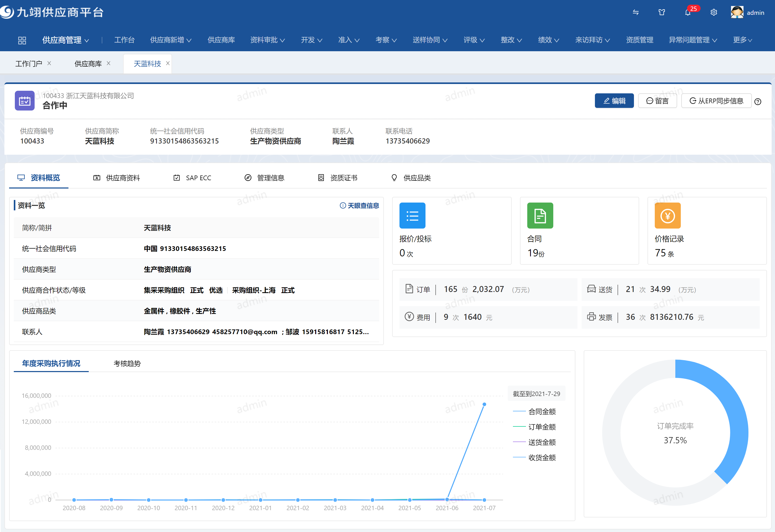
Task: Expand the 开发 menu
Action: tap(312, 40)
